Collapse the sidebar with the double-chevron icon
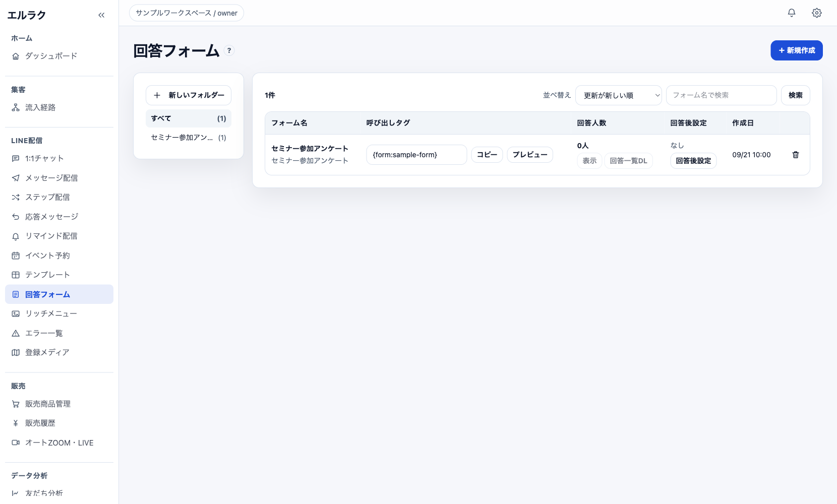Viewport: 837px width, 504px height. pyautogui.click(x=101, y=15)
